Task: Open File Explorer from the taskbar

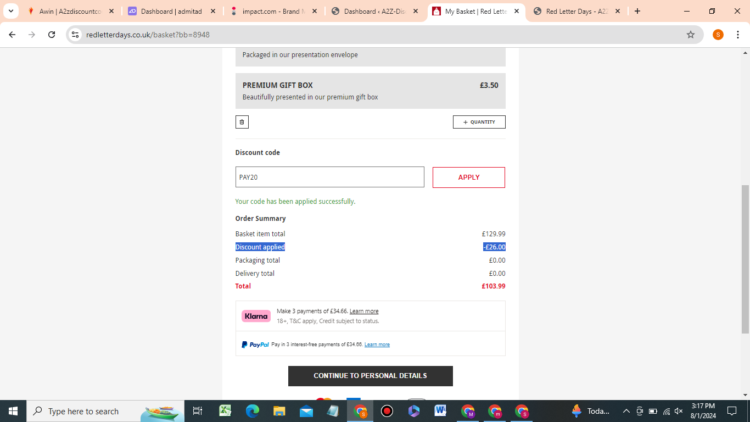Action: tap(279, 411)
